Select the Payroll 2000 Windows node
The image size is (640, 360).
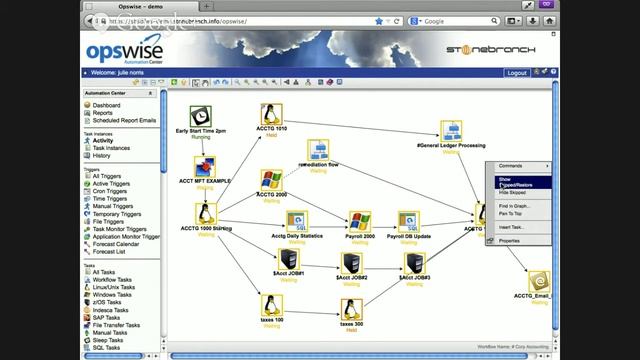[360, 222]
